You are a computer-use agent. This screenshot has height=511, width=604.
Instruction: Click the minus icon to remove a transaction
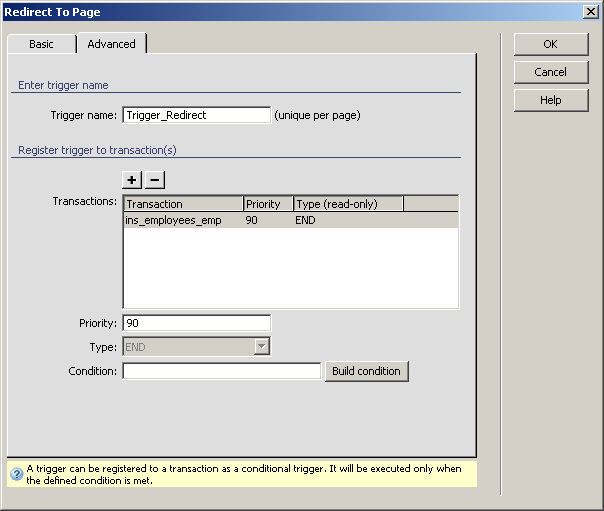155,180
